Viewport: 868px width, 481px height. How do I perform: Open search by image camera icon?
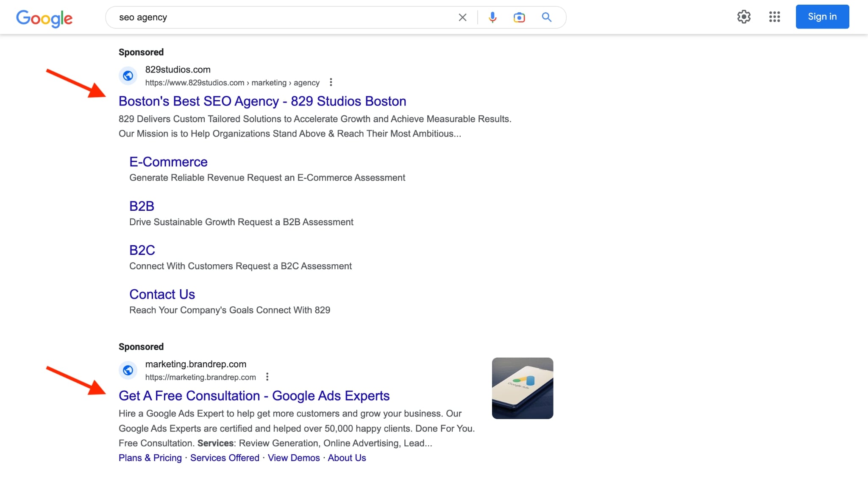tap(519, 17)
